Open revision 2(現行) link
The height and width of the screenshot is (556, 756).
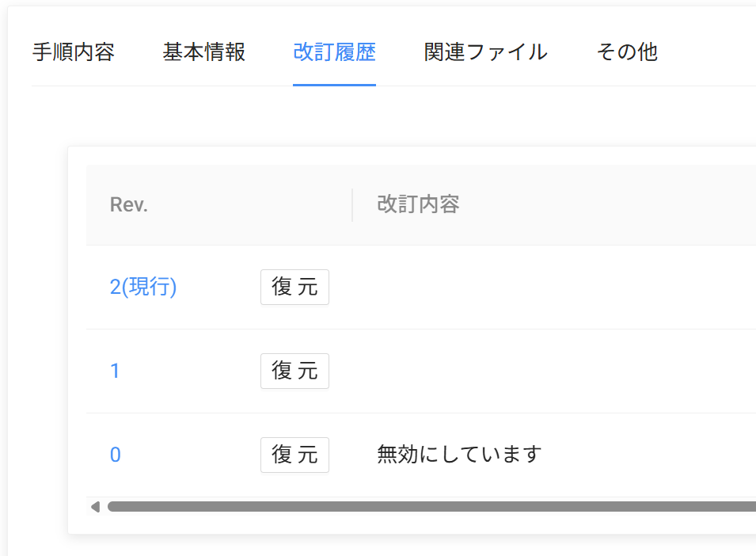(143, 287)
